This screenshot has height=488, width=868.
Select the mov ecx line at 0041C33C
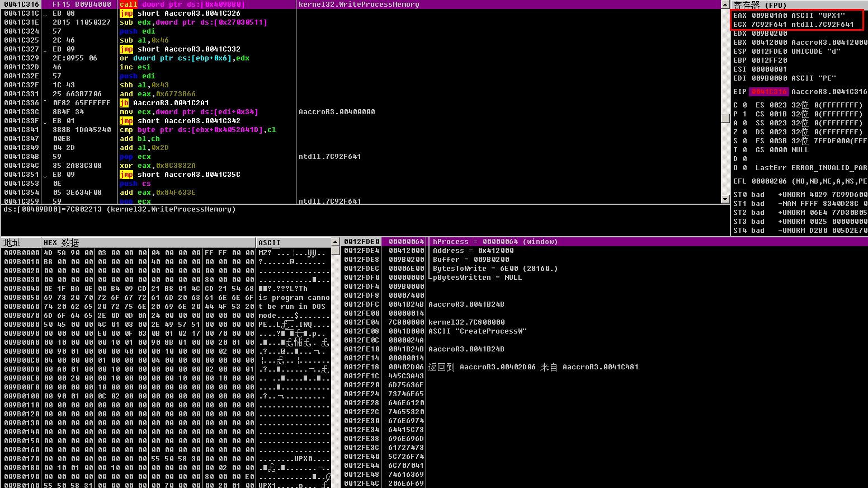pyautogui.click(x=361, y=112)
